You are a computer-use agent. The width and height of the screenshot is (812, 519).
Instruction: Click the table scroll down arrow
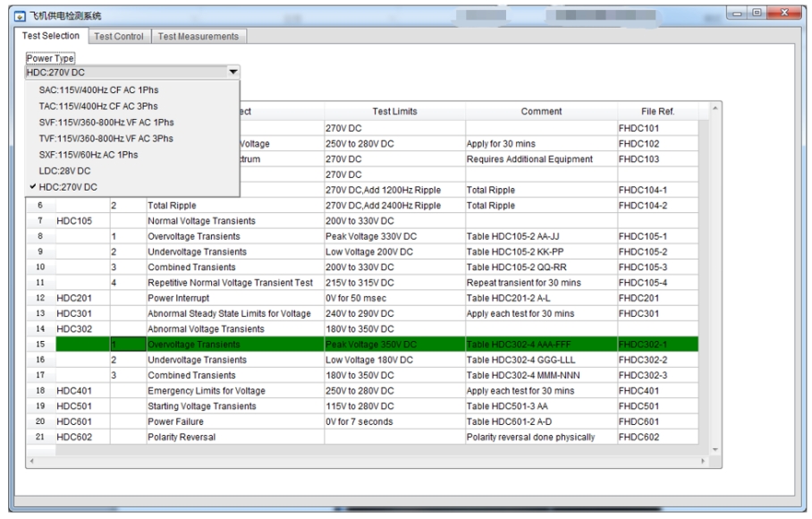pos(715,449)
